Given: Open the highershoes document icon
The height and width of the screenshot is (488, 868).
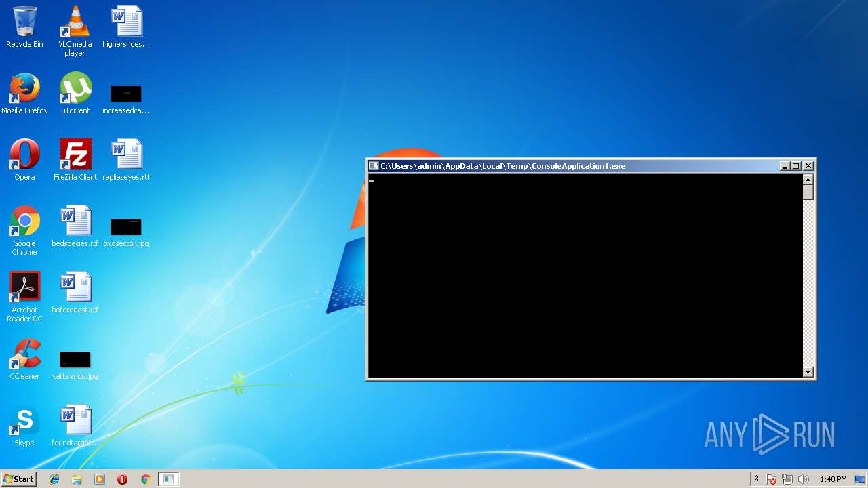Looking at the screenshot, I should click(x=126, y=28).
